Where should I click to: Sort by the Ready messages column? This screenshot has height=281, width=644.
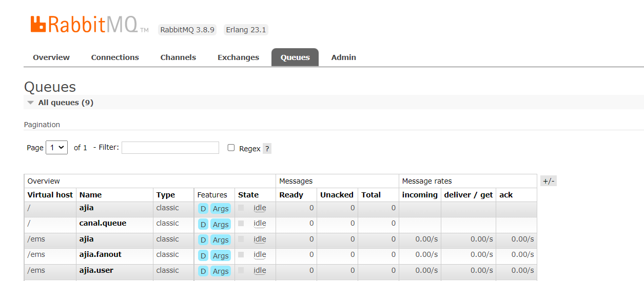coord(291,195)
